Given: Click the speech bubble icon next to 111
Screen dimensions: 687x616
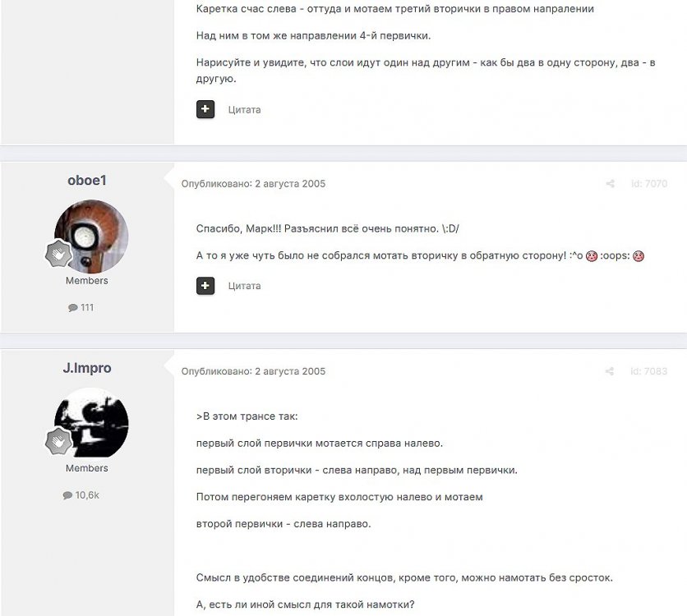Looking at the screenshot, I should pyautogui.click(x=73, y=308).
